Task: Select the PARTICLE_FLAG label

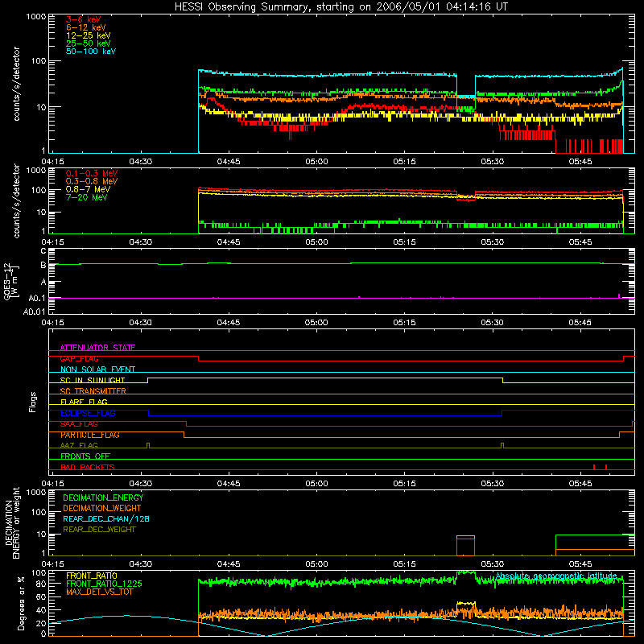Action: click(x=90, y=435)
